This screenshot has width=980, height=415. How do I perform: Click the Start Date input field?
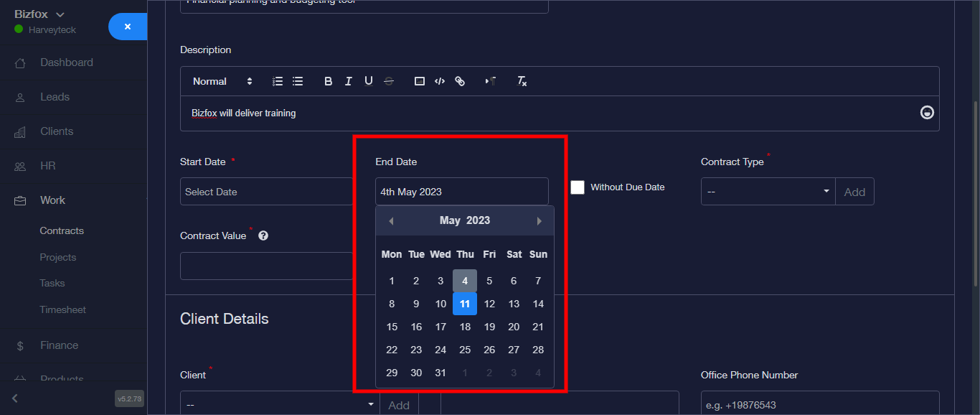[266, 192]
